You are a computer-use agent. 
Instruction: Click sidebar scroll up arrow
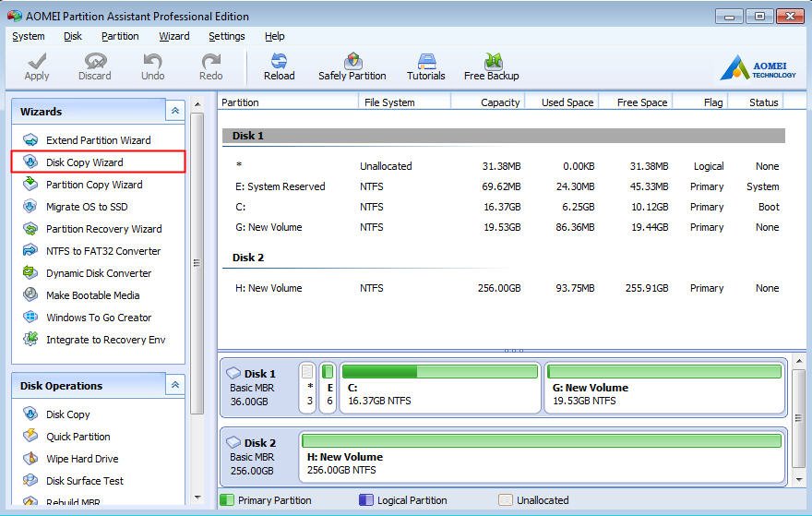197,104
